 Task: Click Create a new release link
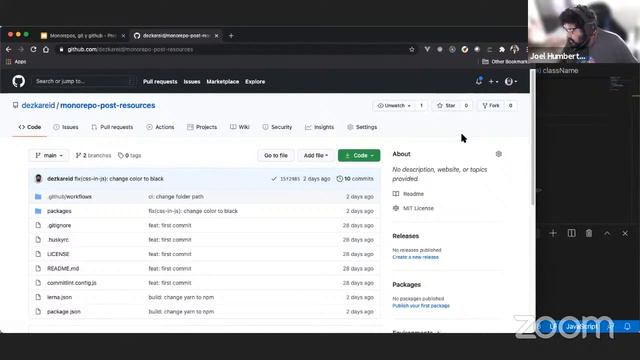[x=416, y=257]
